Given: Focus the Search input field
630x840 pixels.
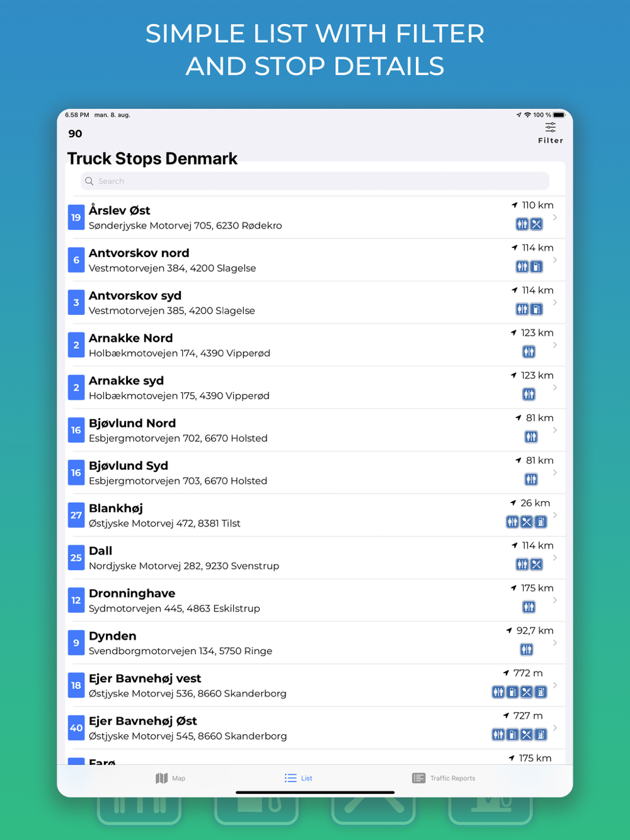Looking at the screenshot, I should 315,181.
